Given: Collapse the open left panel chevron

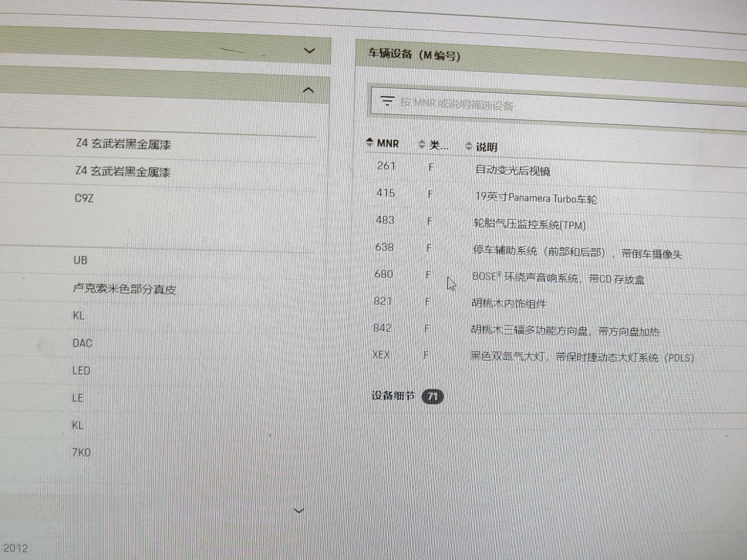Looking at the screenshot, I should pyautogui.click(x=309, y=90).
